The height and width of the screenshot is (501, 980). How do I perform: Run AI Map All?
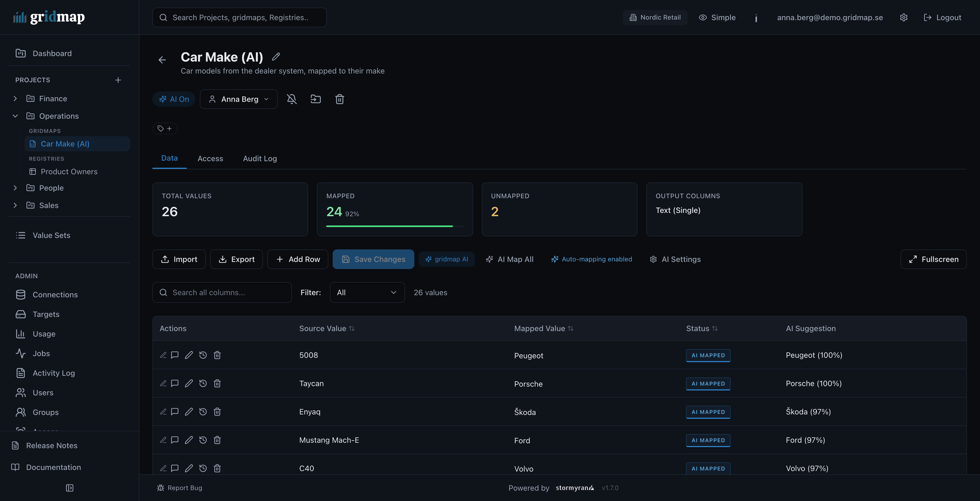tap(509, 259)
